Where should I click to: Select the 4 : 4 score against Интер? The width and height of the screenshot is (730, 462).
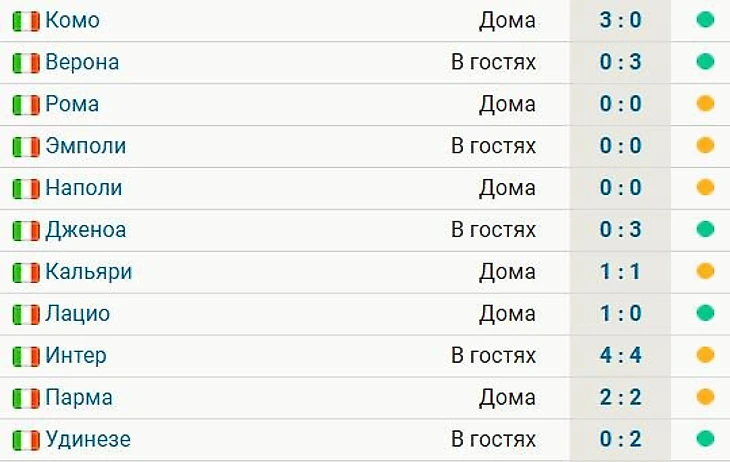620,356
